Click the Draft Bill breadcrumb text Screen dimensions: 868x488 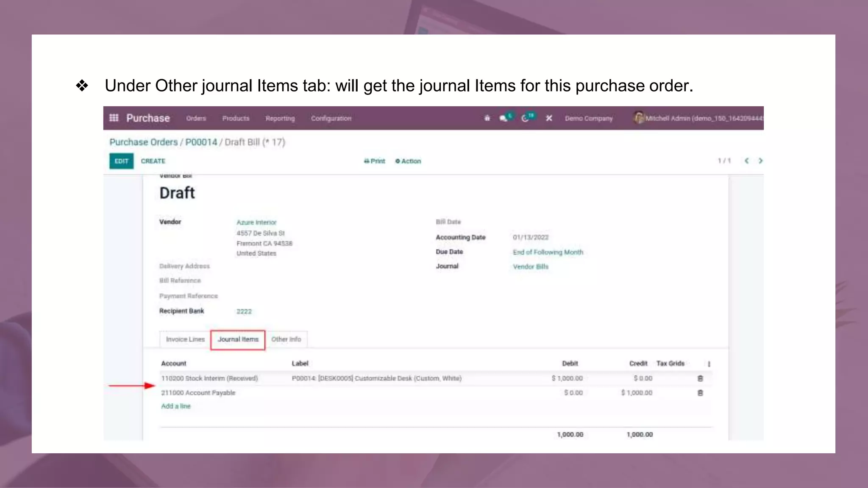[255, 142]
